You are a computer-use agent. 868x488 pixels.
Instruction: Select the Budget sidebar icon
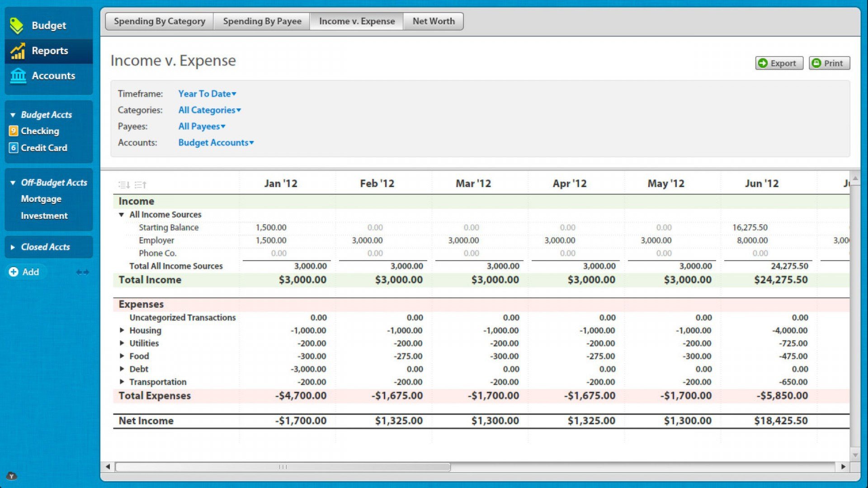coord(17,25)
